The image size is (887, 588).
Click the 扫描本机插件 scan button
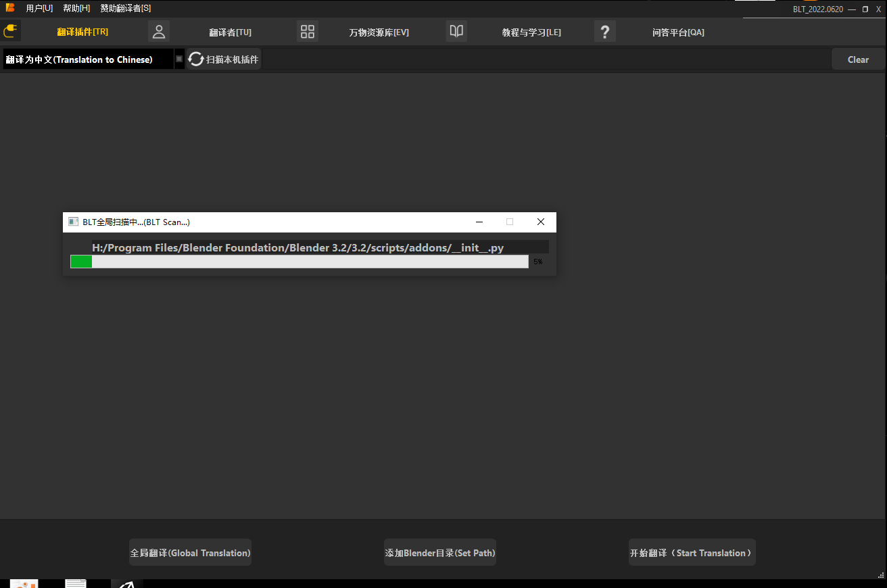(x=224, y=59)
